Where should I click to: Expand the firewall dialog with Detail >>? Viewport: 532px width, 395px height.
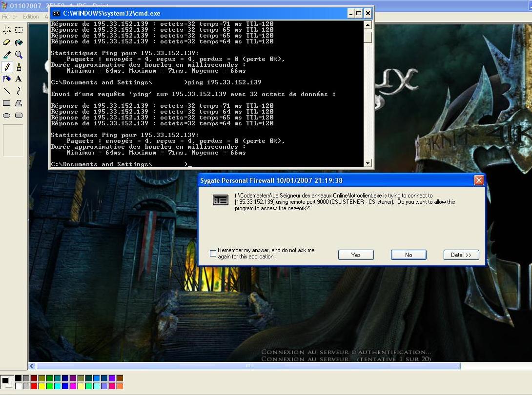(x=461, y=255)
